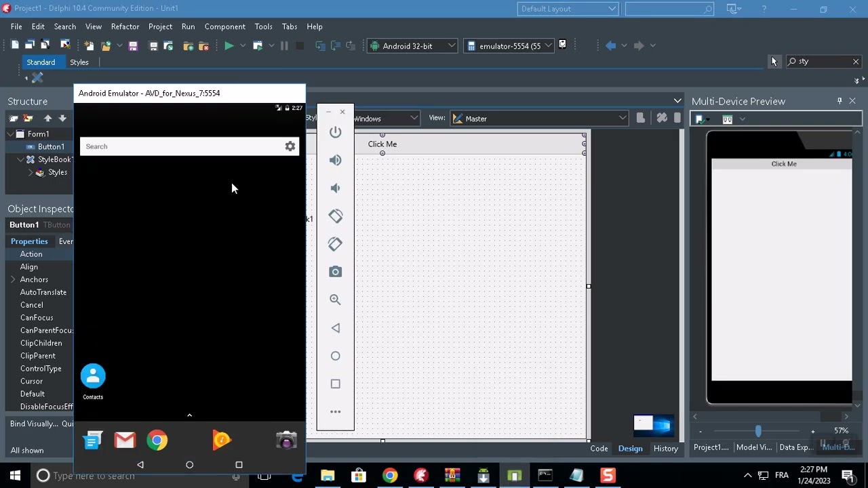Take emulator screenshot with camera icon

(335, 272)
